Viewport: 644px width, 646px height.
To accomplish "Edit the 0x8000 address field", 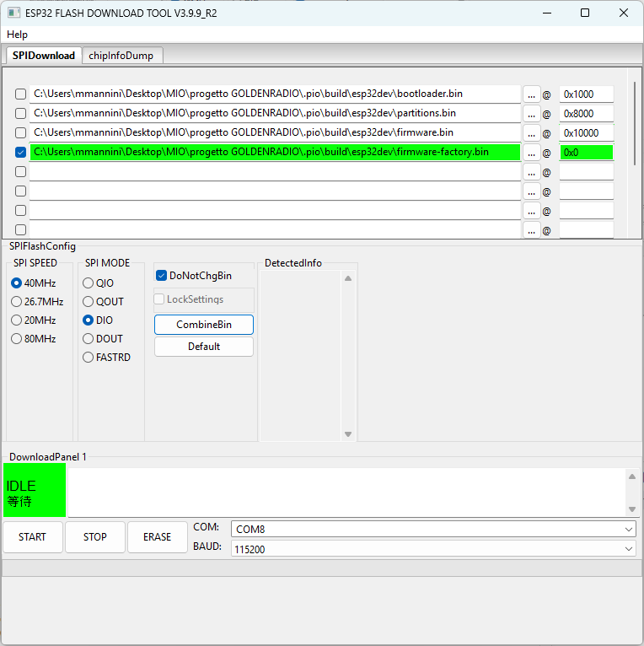I will (x=587, y=114).
